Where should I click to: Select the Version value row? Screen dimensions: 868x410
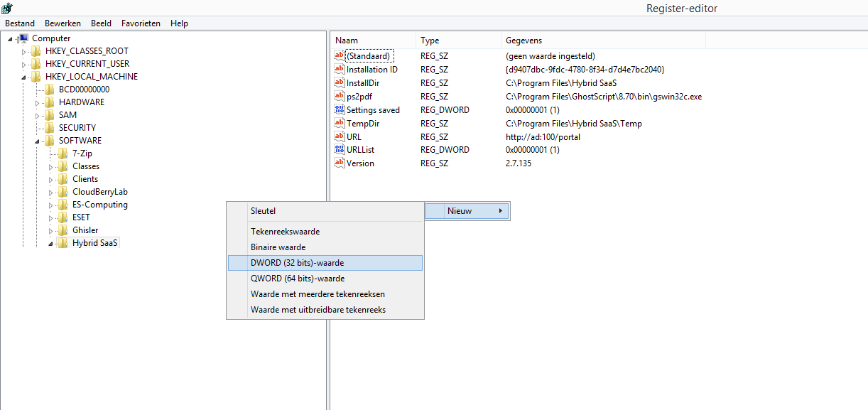tap(360, 163)
